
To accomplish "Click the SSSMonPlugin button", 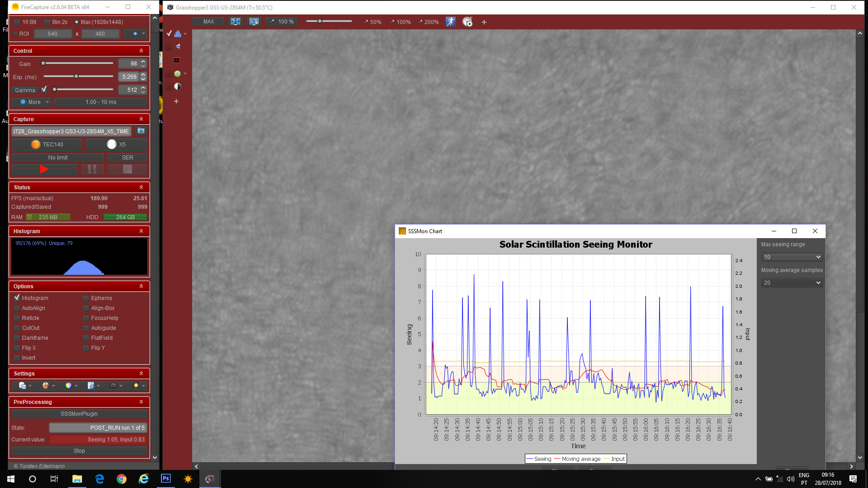I will point(79,413).
